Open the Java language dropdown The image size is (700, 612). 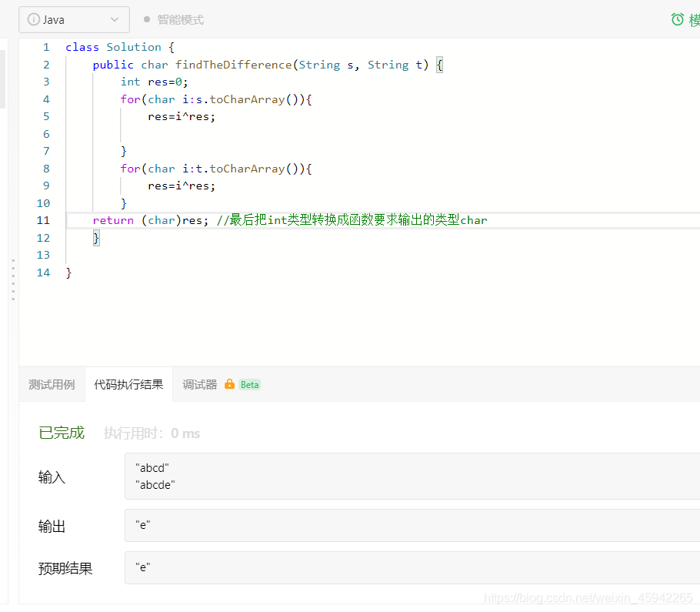point(74,20)
